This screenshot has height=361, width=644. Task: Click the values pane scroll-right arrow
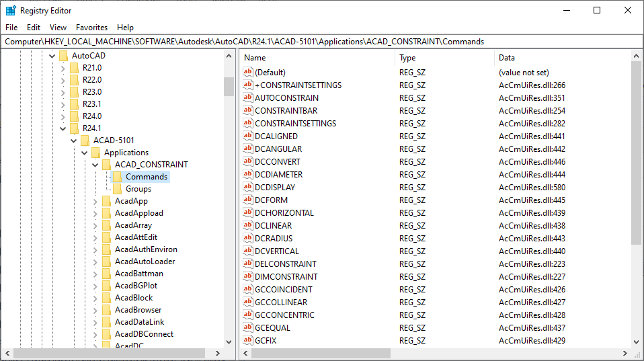pos(625,353)
